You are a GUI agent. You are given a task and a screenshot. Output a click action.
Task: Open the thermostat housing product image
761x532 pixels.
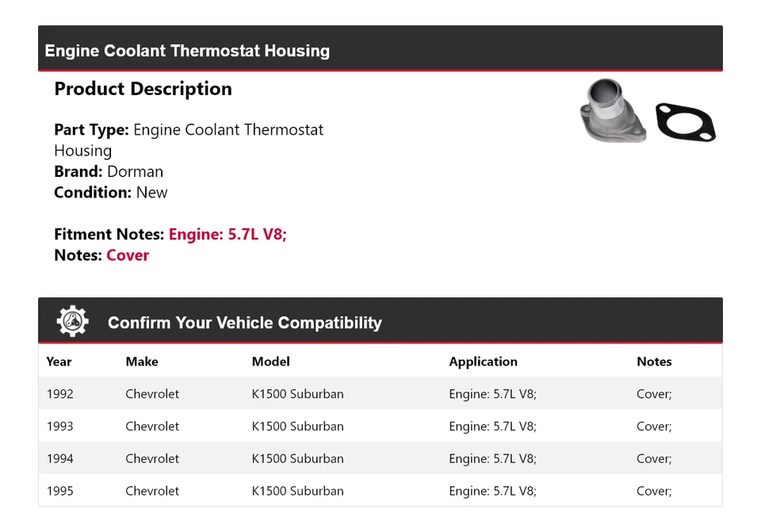click(614, 112)
